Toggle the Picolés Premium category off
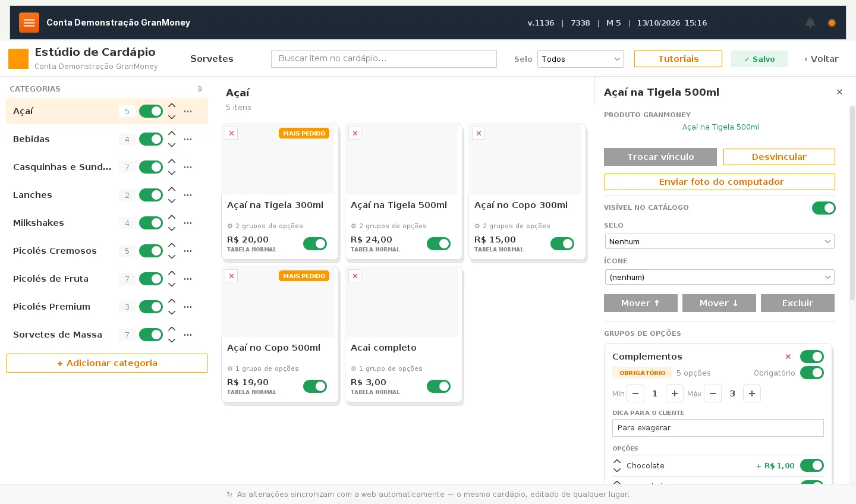The height and width of the screenshot is (504, 856). tap(151, 307)
